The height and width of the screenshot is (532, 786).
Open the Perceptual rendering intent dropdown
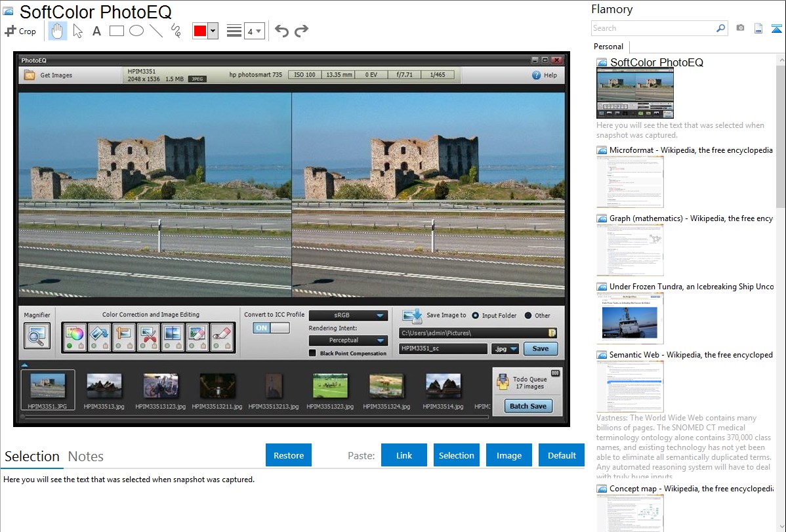(x=348, y=340)
